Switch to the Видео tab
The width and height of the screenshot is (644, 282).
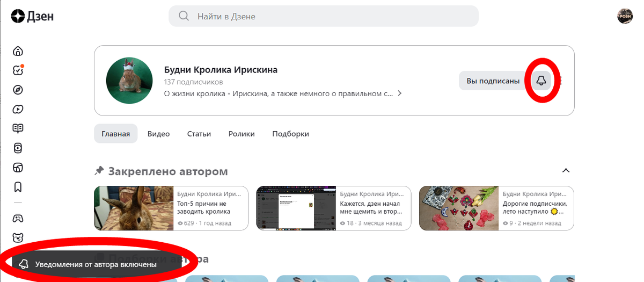(x=158, y=134)
